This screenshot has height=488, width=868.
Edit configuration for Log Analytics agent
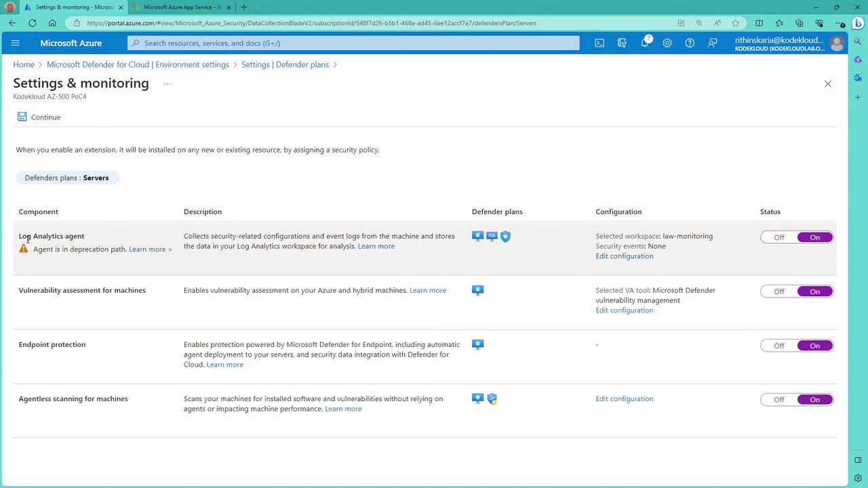coord(625,256)
